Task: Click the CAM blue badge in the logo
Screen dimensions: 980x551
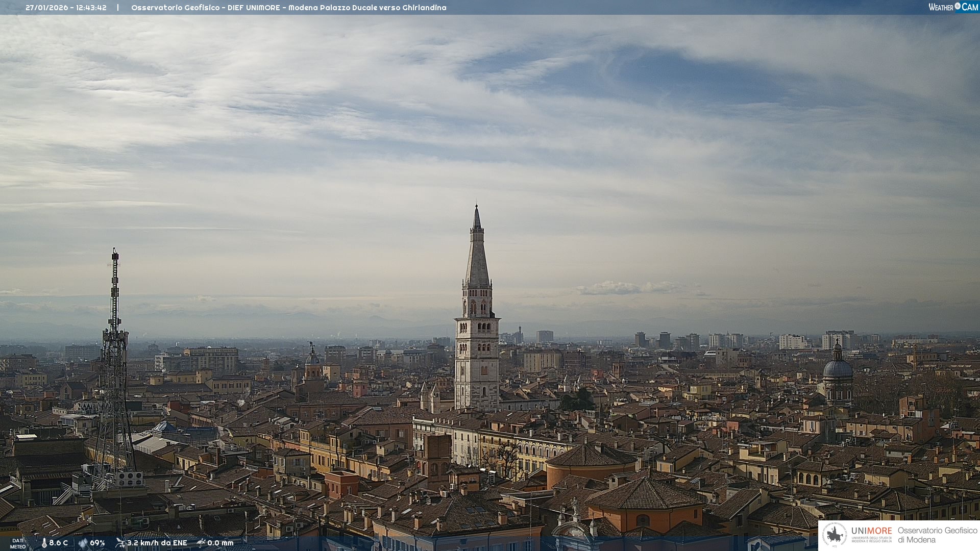Action: click(969, 7)
